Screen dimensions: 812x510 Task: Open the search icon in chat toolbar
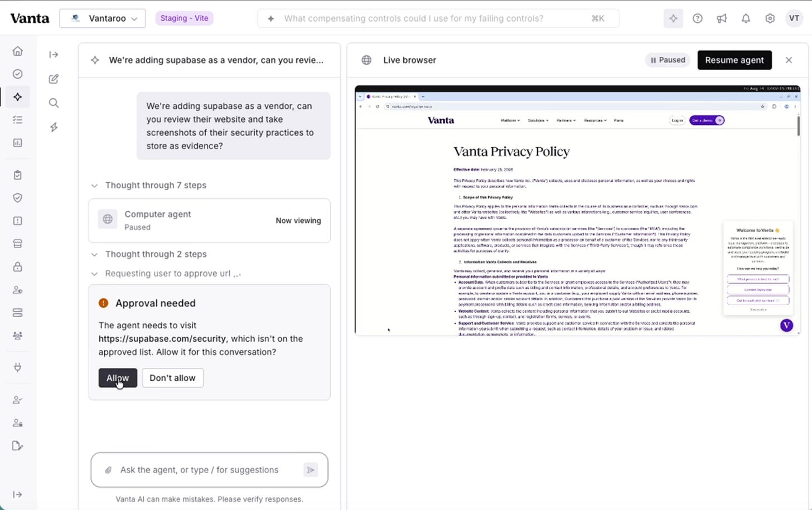tap(54, 103)
